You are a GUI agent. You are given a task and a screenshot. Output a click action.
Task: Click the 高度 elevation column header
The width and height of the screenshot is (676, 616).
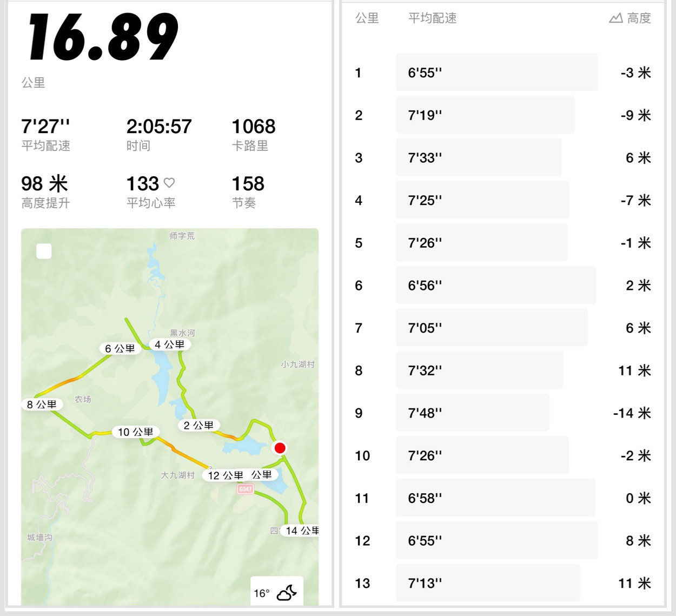pos(639,18)
